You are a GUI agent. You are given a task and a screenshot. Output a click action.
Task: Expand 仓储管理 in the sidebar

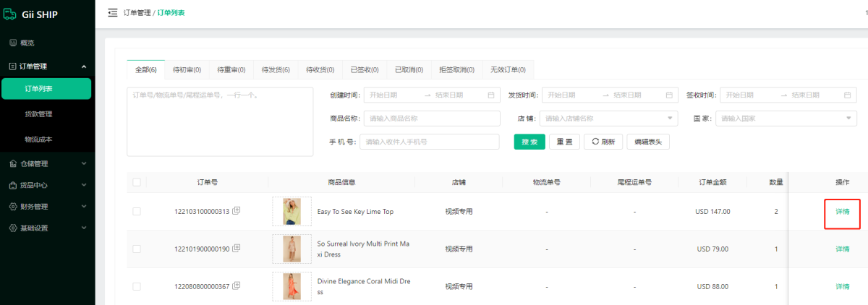47,163
